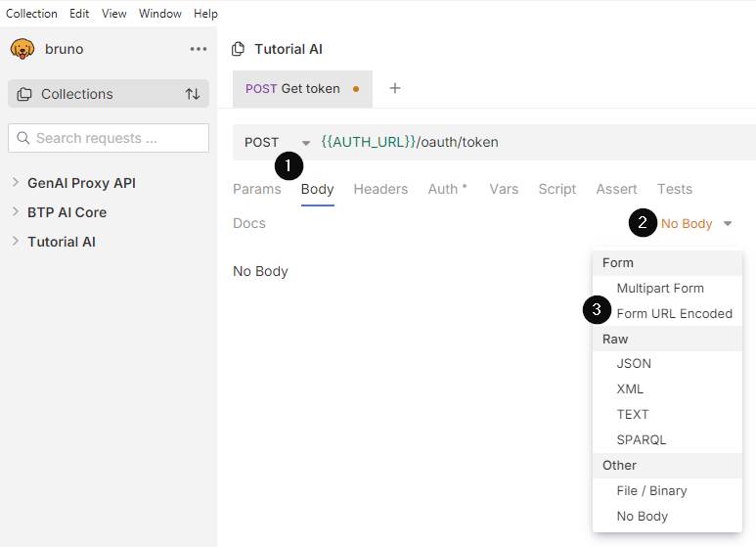This screenshot has height=547, width=756.
Task: Open the Collection menu
Action: [x=31, y=14]
